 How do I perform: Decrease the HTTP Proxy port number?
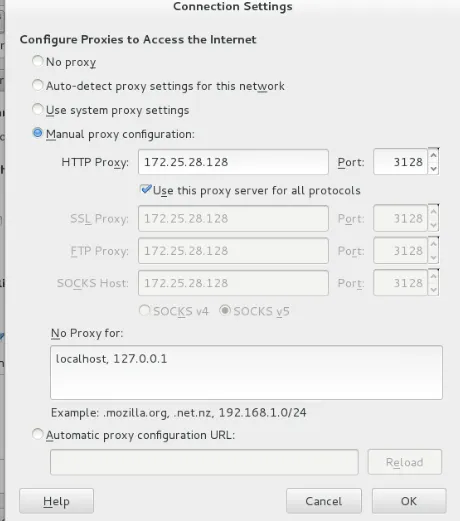pyautogui.click(x=433, y=169)
